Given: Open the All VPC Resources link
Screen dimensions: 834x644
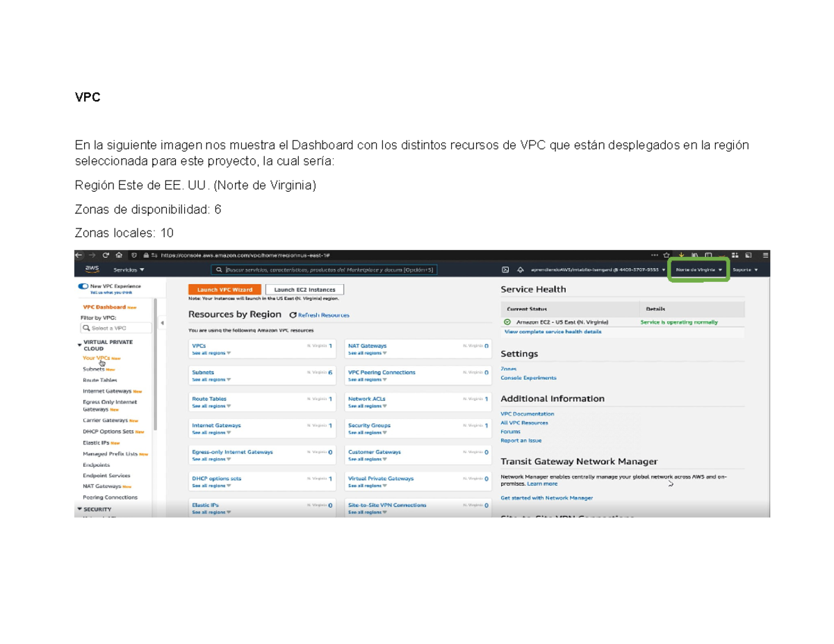Looking at the screenshot, I should 524,422.
